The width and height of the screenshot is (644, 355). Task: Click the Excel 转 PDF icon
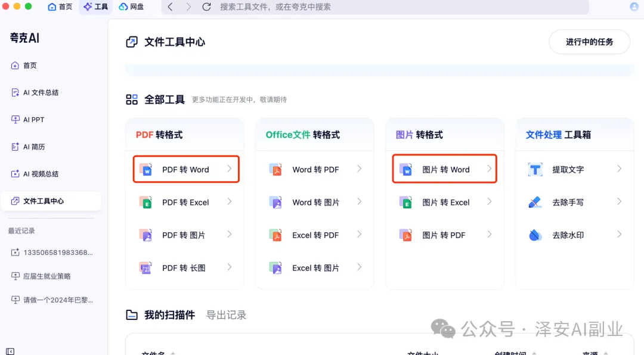[275, 235]
